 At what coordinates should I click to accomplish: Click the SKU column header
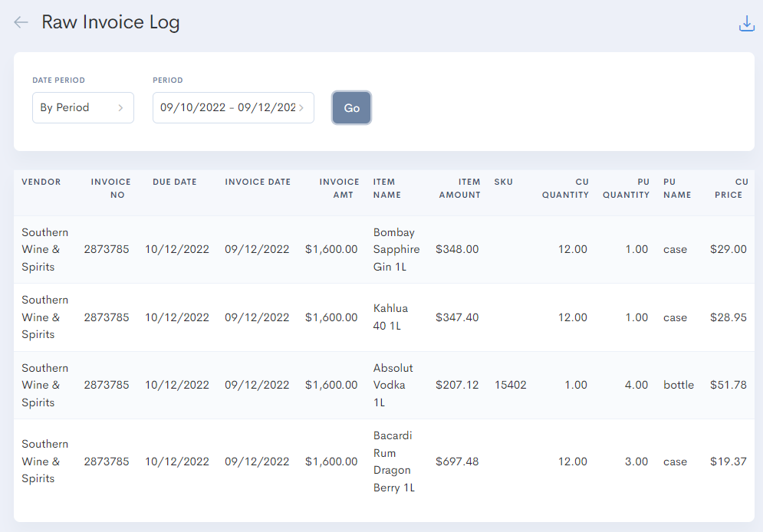(504, 182)
